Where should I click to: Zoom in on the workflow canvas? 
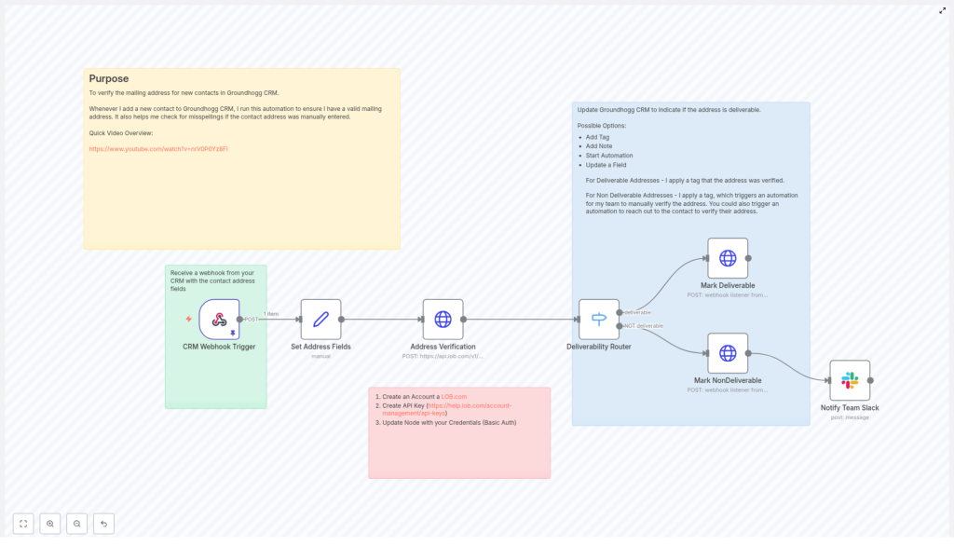click(x=50, y=524)
